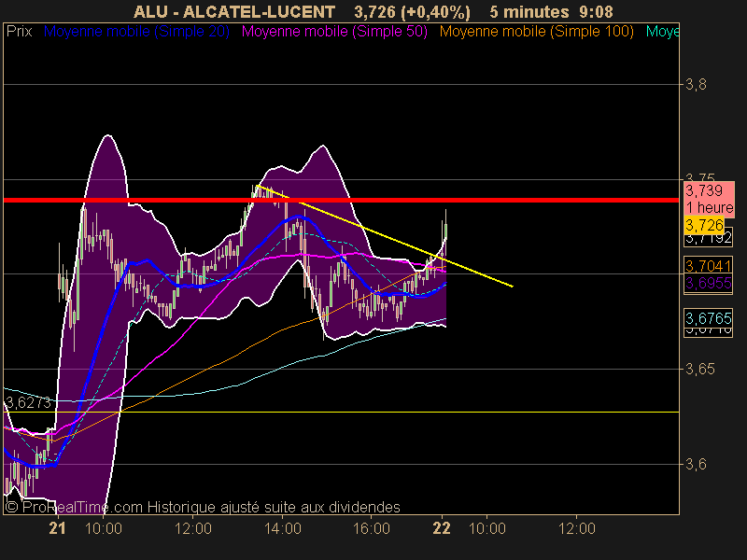Click the 3,65 price axis value

pos(699,369)
